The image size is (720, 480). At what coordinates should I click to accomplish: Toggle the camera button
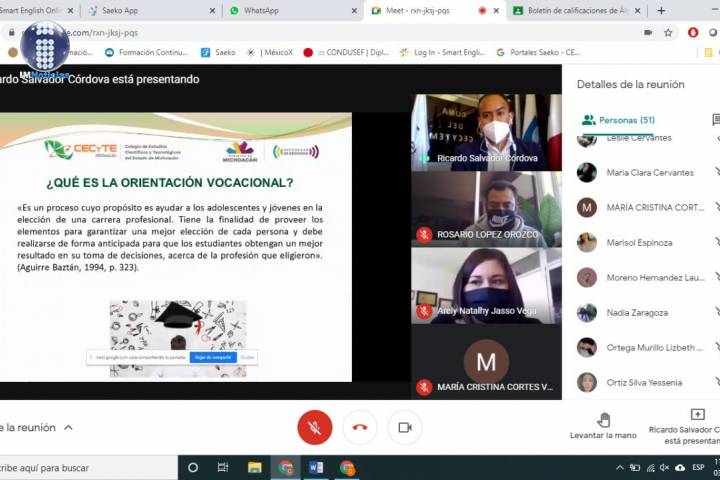[x=405, y=427]
